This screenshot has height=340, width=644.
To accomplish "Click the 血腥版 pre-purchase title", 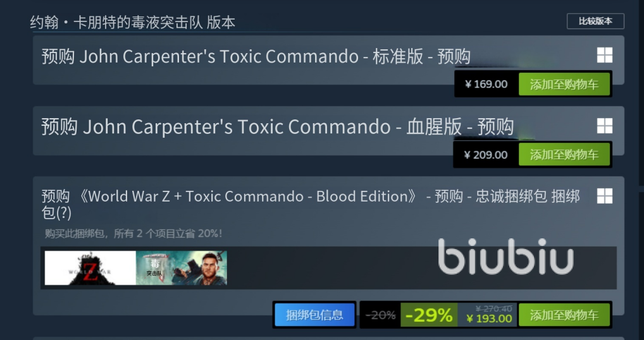I will tap(278, 127).
